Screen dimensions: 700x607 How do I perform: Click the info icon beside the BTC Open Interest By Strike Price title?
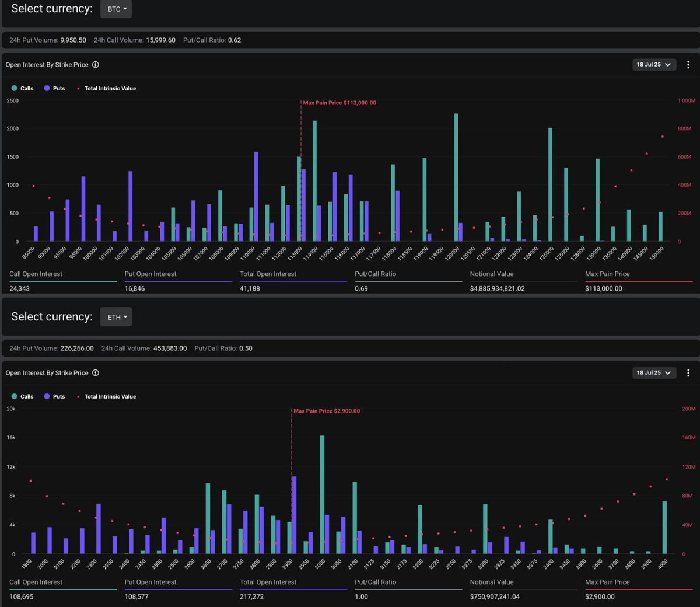pos(96,65)
